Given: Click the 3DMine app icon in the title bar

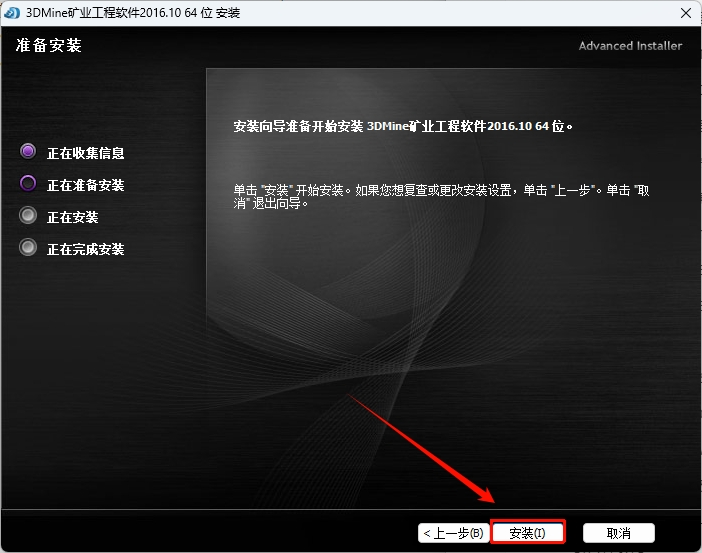Looking at the screenshot, I should (x=12, y=13).
